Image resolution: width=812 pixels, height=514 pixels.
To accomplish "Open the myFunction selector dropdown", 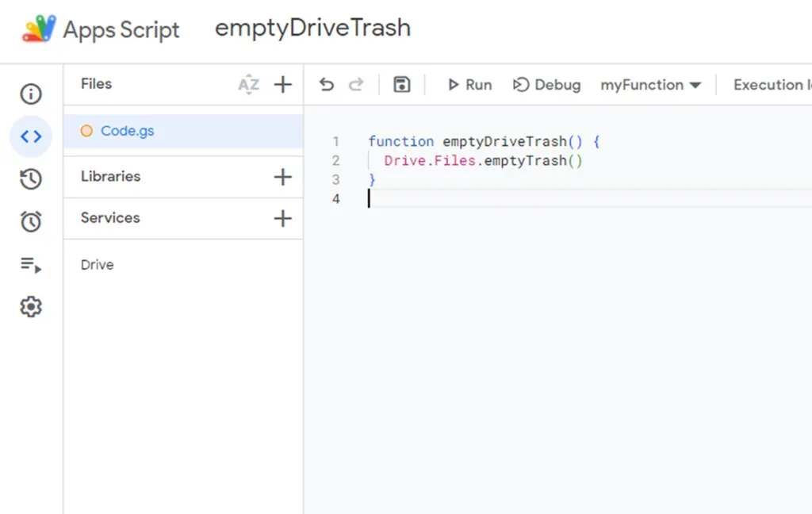I will click(651, 84).
